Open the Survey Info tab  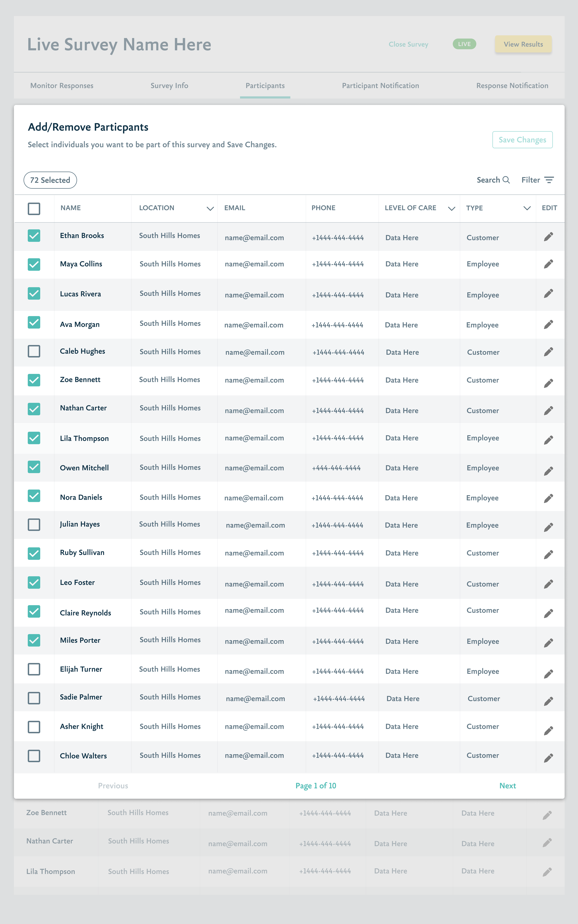[169, 86]
